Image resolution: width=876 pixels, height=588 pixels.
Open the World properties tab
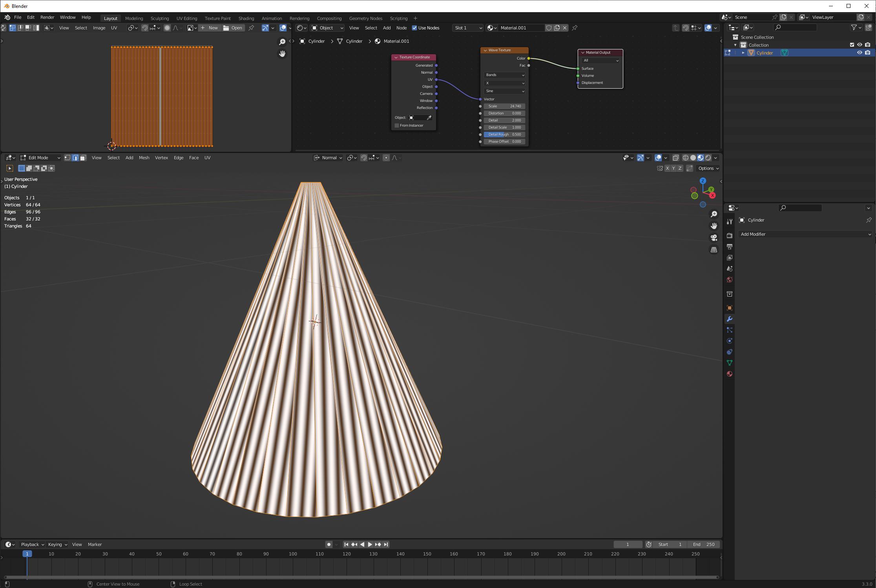coord(730,280)
